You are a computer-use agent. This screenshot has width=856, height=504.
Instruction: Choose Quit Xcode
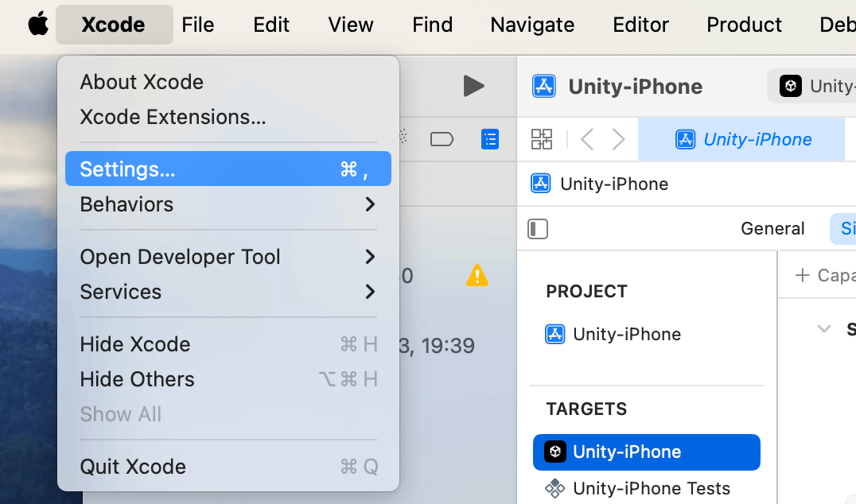(x=228, y=467)
